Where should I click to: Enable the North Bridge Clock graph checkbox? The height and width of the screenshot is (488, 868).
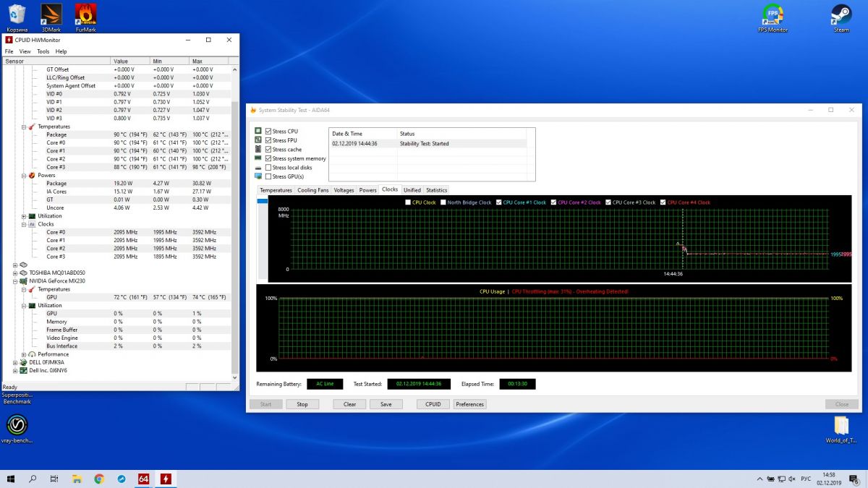click(443, 202)
